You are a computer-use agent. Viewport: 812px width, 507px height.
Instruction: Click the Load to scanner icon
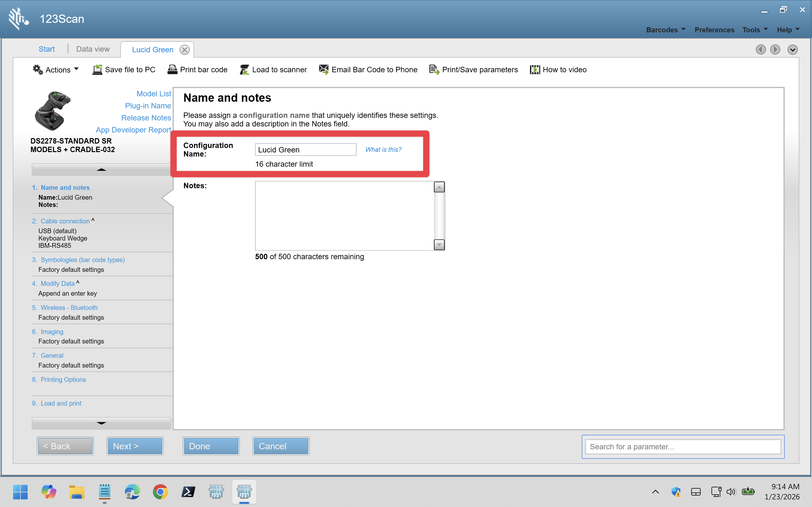pos(244,69)
